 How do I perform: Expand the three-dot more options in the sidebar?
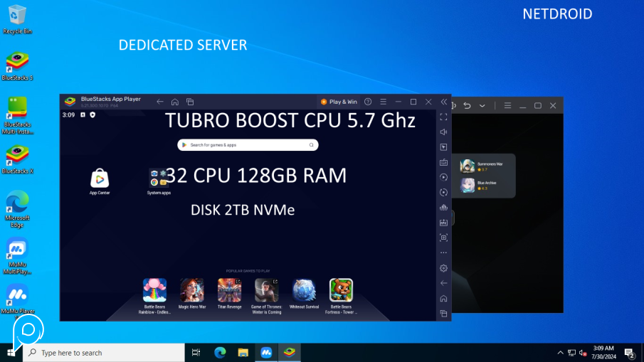point(443,252)
